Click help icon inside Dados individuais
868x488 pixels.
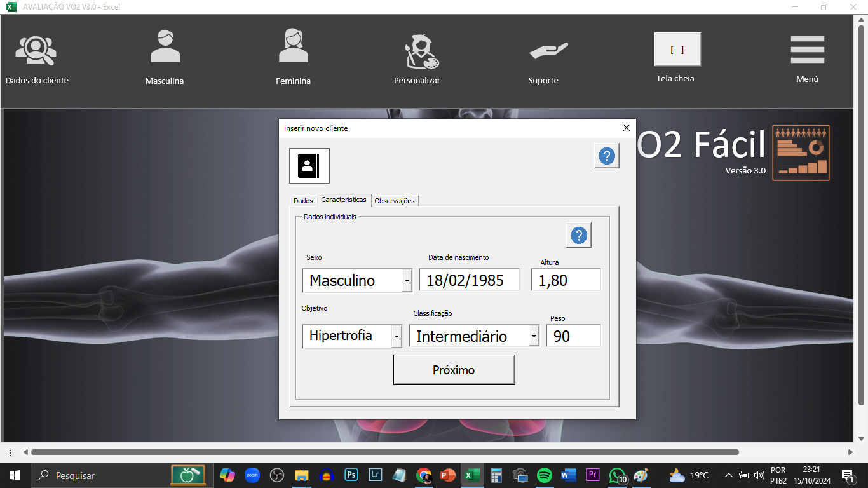578,236
